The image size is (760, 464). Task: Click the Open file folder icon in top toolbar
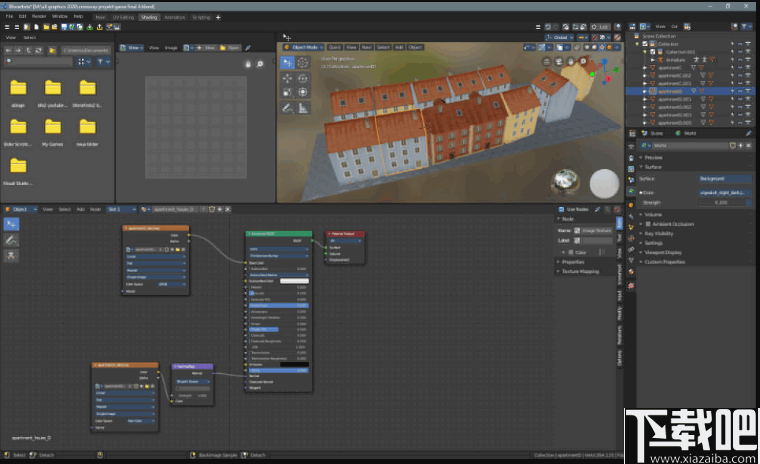tap(47, 27)
